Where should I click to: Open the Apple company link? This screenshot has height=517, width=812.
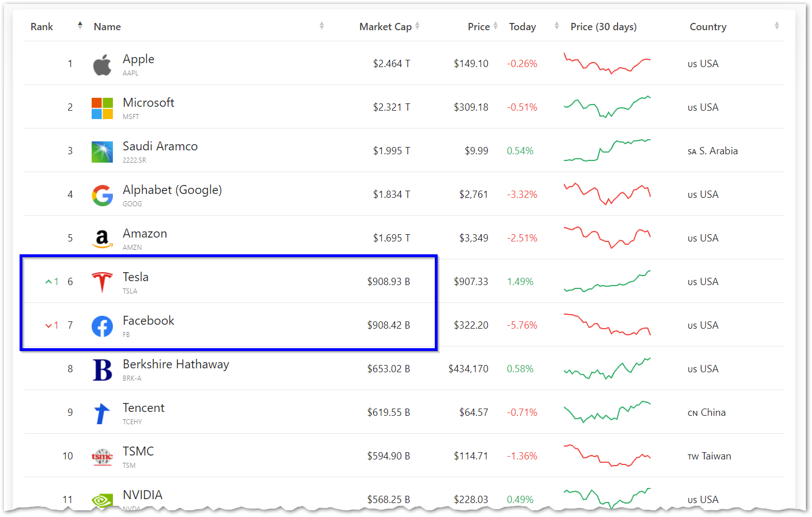coord(139,59)
